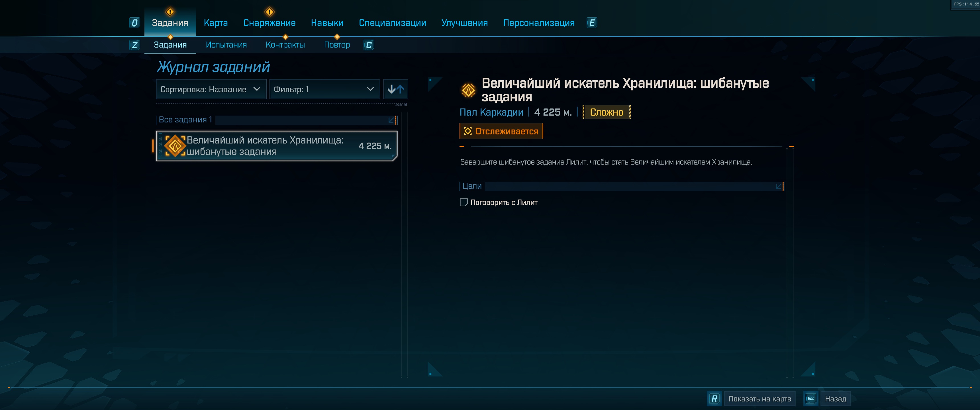Click the mission icon in quest list

click(175, 146)
